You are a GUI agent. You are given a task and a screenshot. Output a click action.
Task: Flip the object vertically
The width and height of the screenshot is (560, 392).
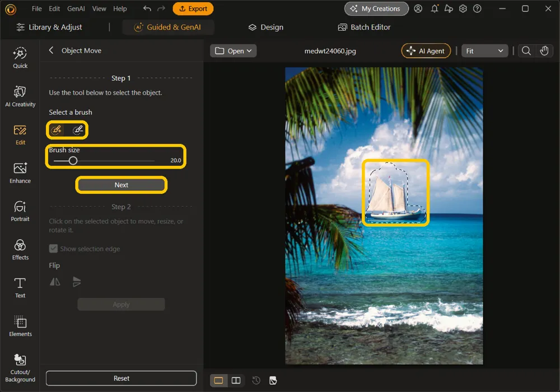(x=76, y=282)
